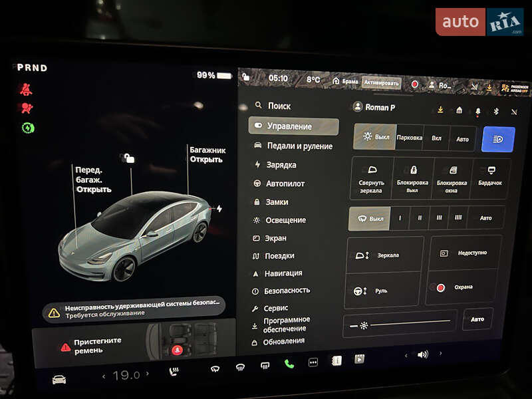This screenshot has height=399, width=532.
Task: Open the phone app icon
Action: coord(287,364)
